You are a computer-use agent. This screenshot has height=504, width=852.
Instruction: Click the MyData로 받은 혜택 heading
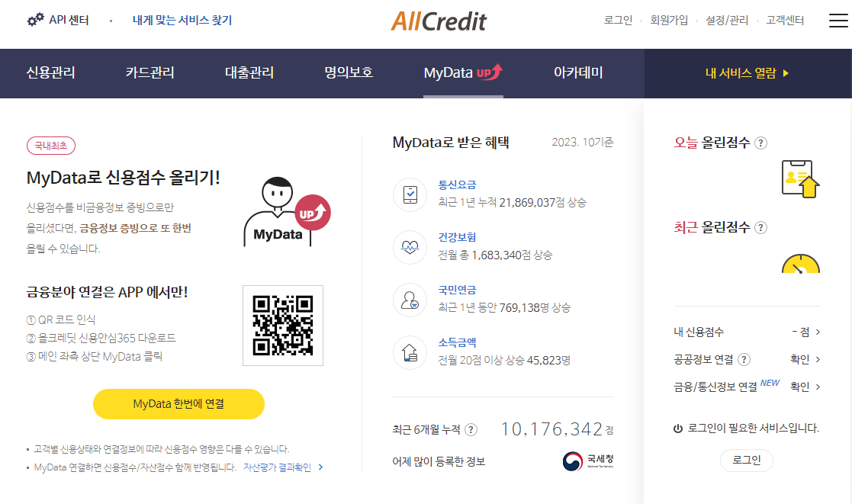[451, 143]
